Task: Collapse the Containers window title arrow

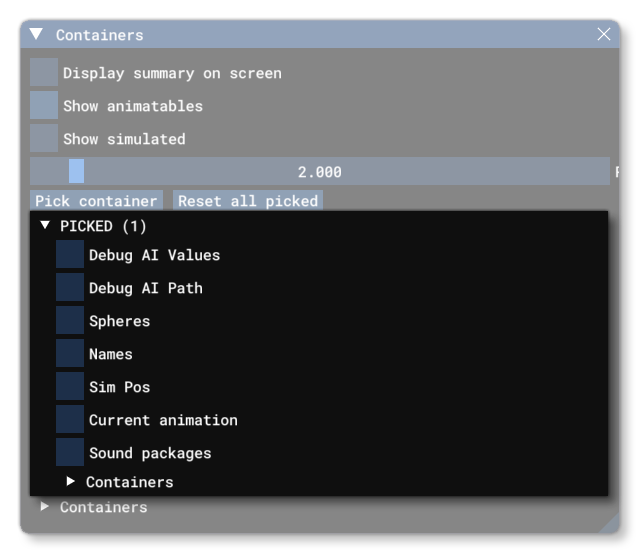Action: [x=36, y=34]
